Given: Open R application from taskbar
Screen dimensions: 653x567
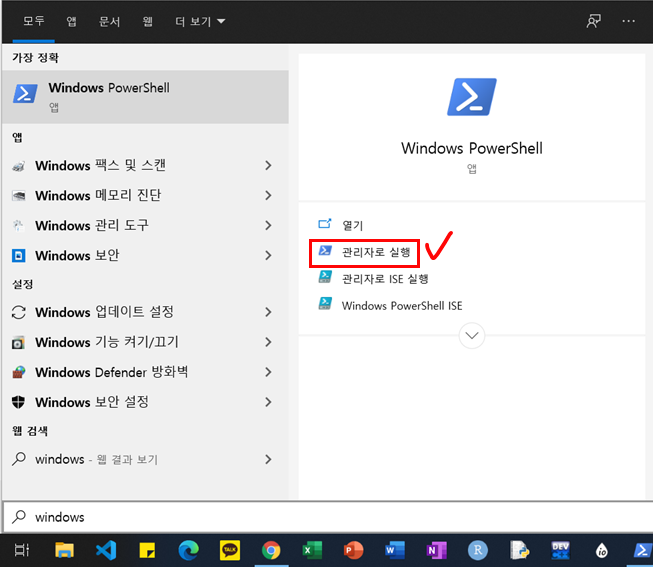Looking at the screenshot, I should pos(478,550).
